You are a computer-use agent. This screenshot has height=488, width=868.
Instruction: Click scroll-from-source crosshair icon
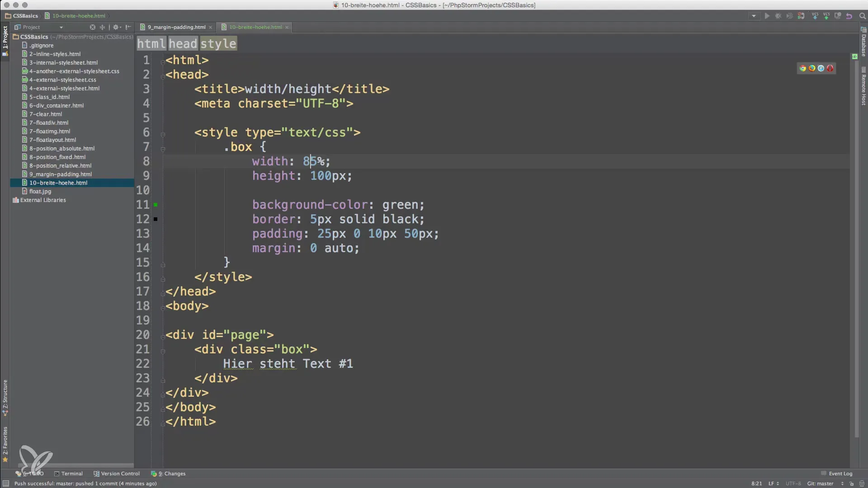(93, 27)
